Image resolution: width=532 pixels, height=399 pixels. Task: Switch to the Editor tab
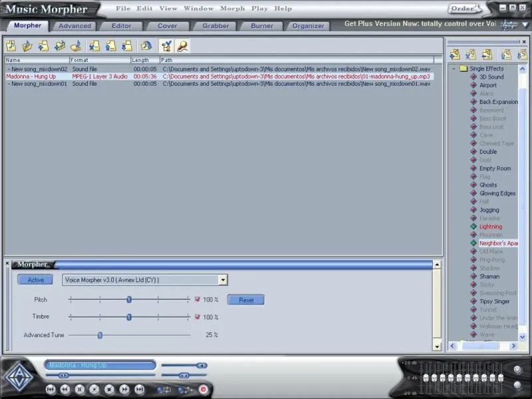(121, 26)
